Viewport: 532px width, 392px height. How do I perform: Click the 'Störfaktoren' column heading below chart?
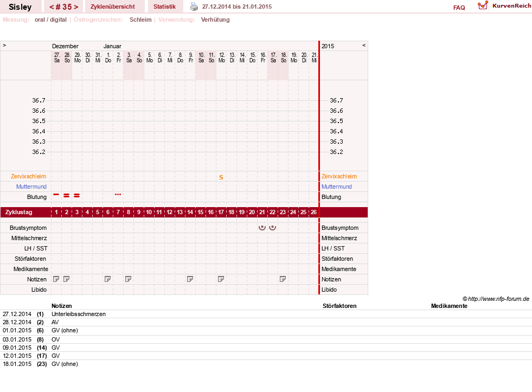339,306
